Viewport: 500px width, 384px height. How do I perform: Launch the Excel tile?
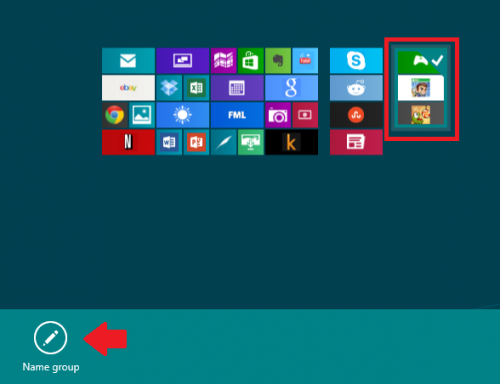[196, 88]
